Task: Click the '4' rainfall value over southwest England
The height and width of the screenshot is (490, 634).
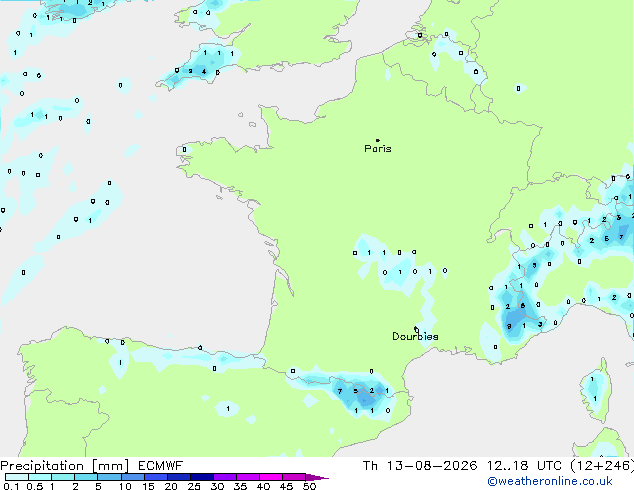Action: click(x=204, y=72)
